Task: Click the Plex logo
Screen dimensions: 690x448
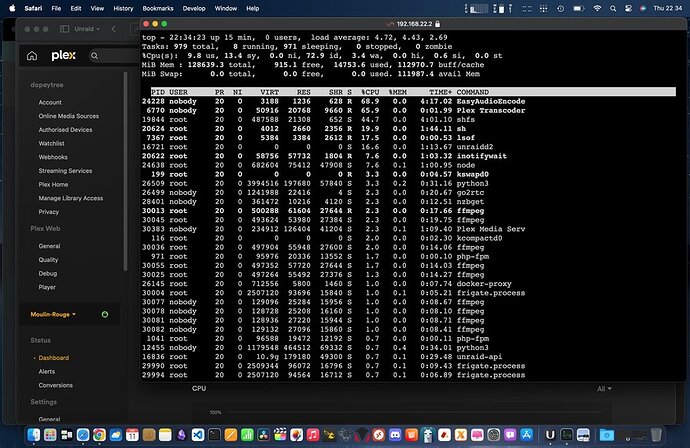Action: pyautogui.click(x=63, y=55)
